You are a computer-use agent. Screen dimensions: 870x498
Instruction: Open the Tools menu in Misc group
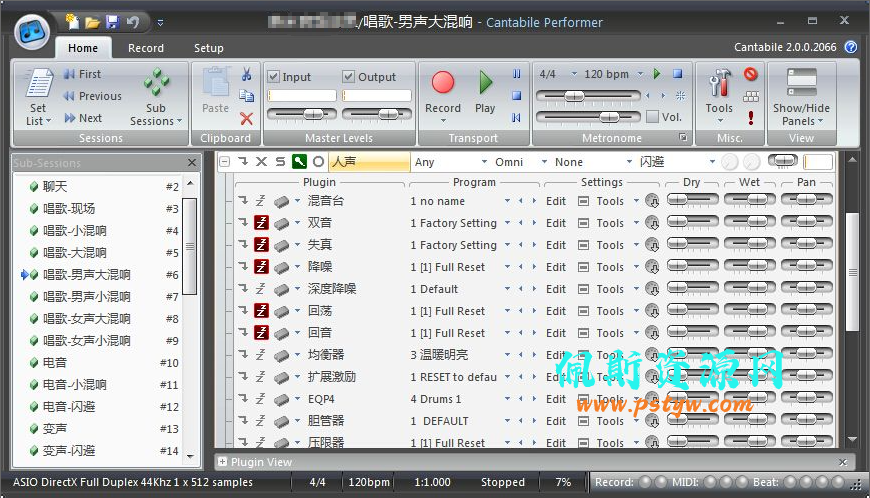[x=719, y=98]
